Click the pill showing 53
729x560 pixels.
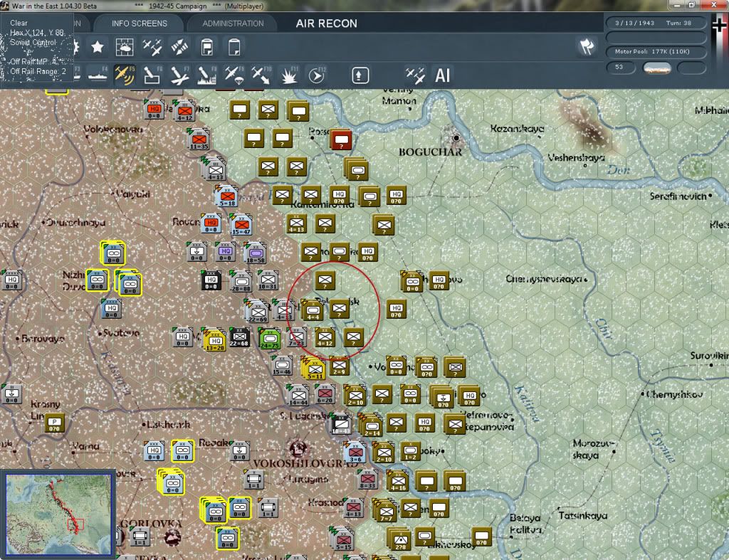[x=621, y=68]
